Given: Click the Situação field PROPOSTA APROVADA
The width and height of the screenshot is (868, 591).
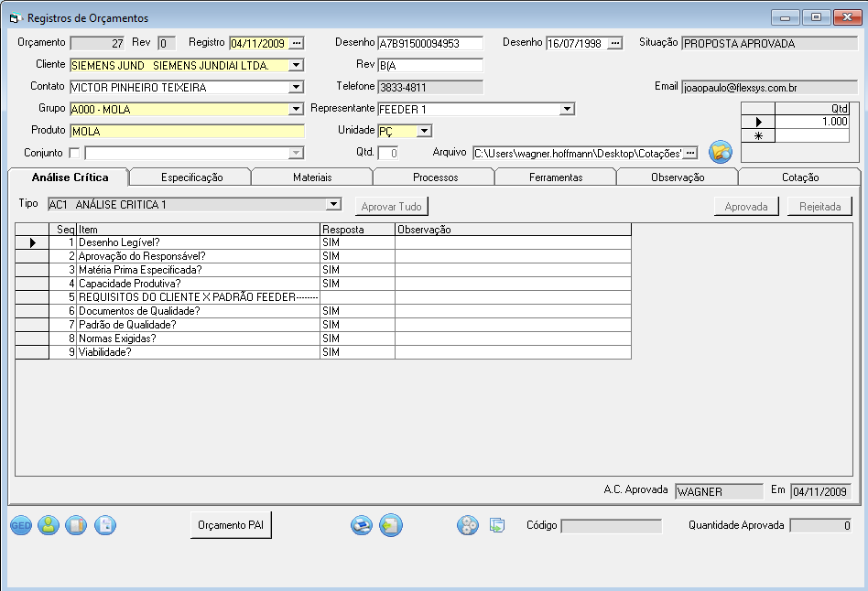Looking at the screenshot, I should [769, 43].
